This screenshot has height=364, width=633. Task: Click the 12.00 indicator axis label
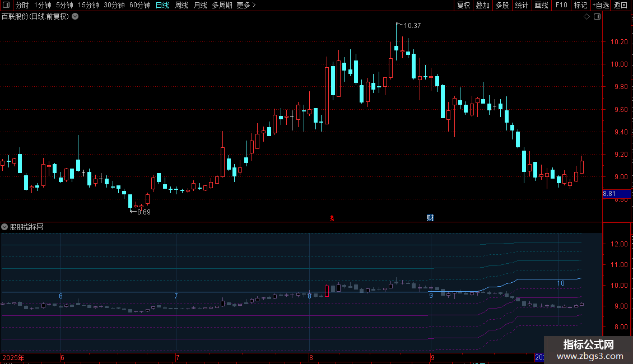pos(619,244)
